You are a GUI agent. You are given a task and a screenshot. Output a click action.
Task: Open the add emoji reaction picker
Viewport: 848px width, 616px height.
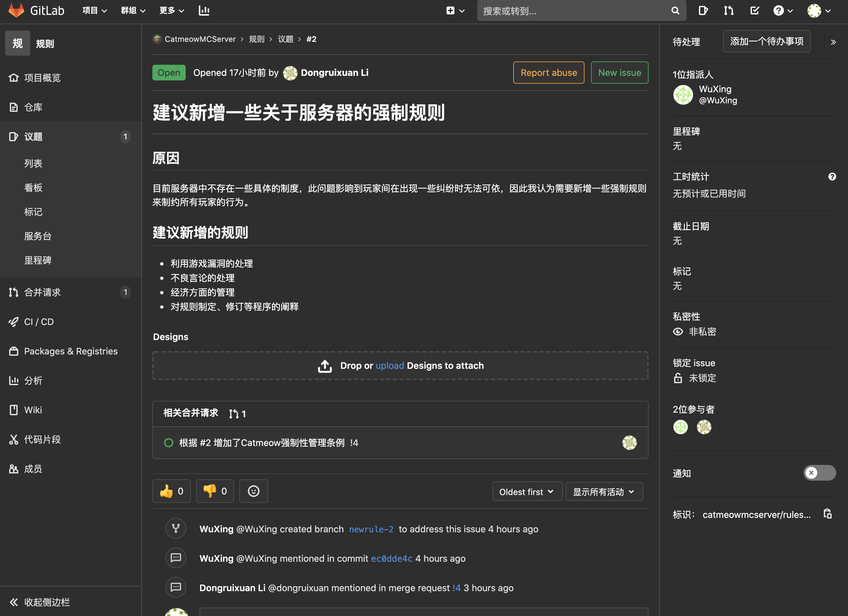(253, 491)
